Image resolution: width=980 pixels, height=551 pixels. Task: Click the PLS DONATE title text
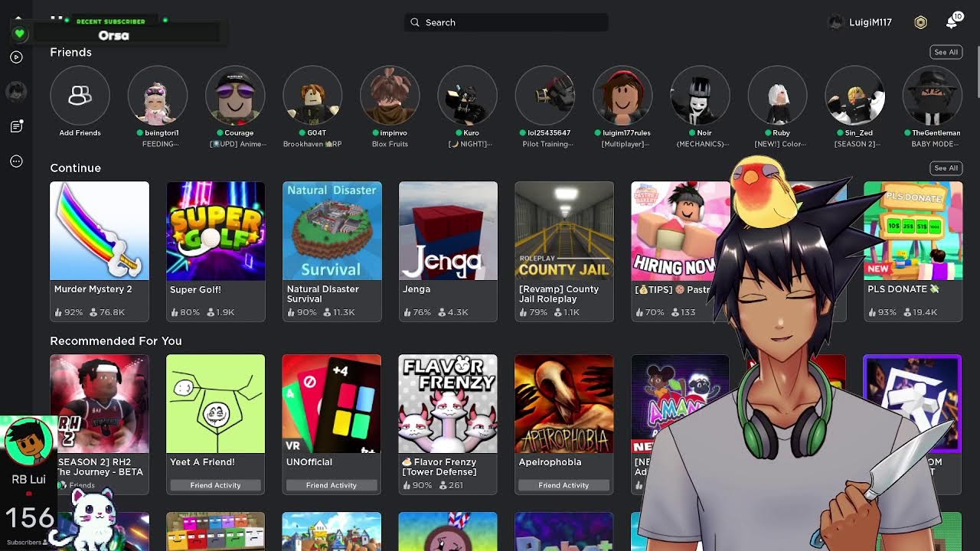pyautogui.click(x=903, y=289)
